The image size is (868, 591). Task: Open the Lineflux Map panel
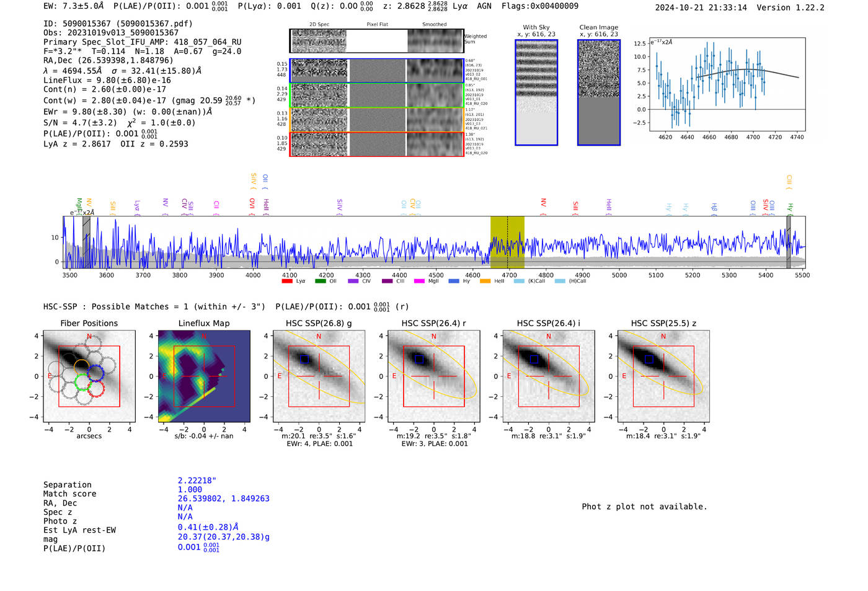click(204, 376)
